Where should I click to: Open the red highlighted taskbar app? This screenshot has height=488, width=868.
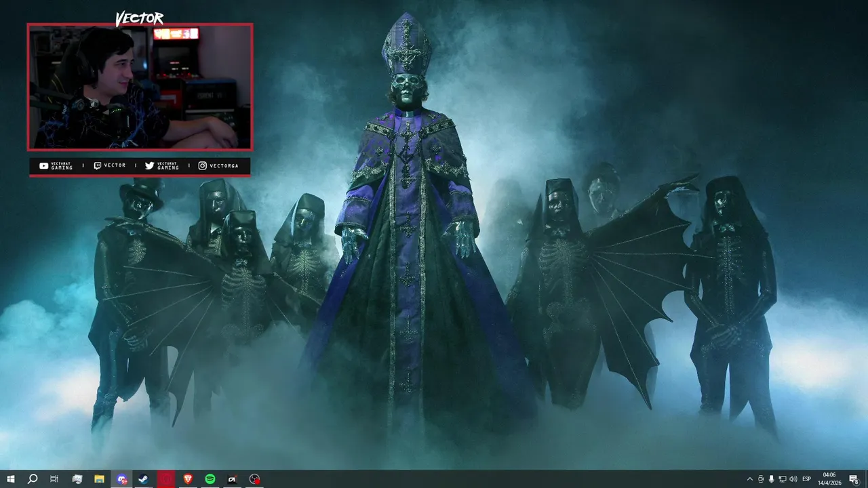166,479
